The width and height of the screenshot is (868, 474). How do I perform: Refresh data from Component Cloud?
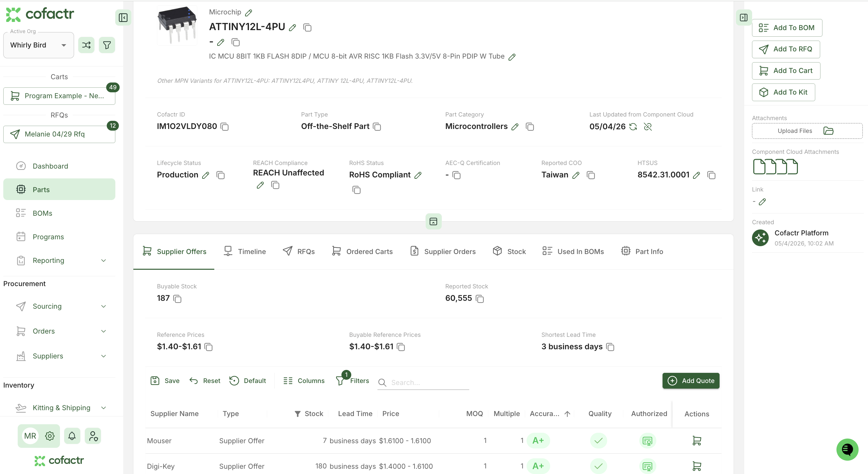pos(633,127)
